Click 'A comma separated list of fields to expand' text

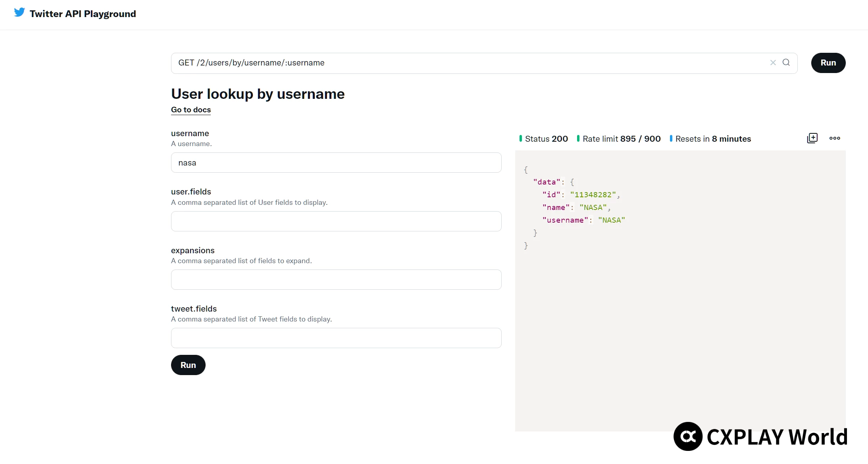coord(241,261)
